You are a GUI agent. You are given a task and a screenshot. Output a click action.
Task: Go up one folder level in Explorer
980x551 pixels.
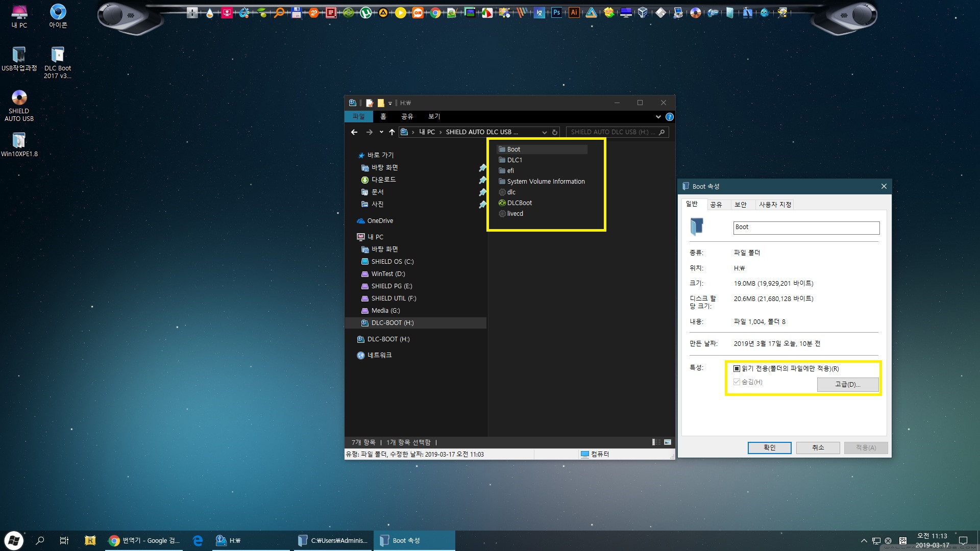coord(392,132)
